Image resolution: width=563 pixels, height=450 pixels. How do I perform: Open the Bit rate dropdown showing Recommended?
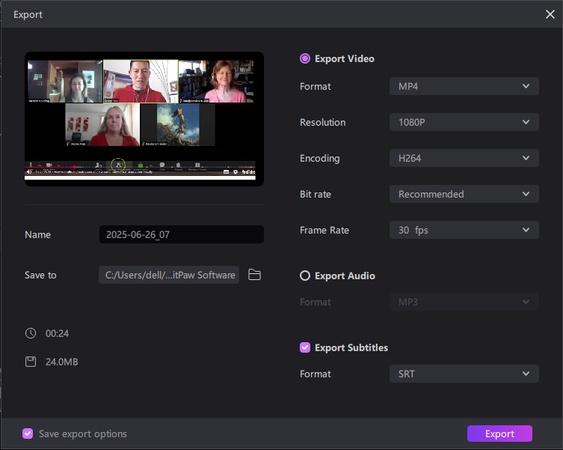(x=464, y=194)
